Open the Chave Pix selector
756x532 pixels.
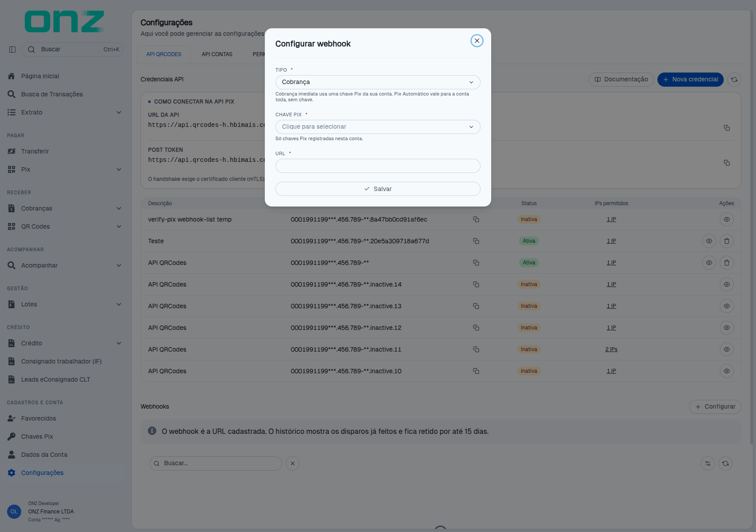pos(378,127)
